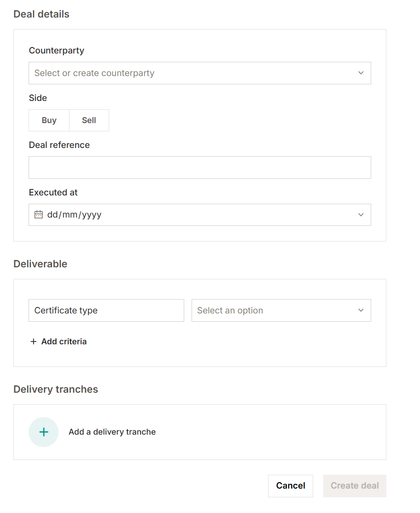Click the Add criteria link text
The image size is (420, 513).
(64, 342)
